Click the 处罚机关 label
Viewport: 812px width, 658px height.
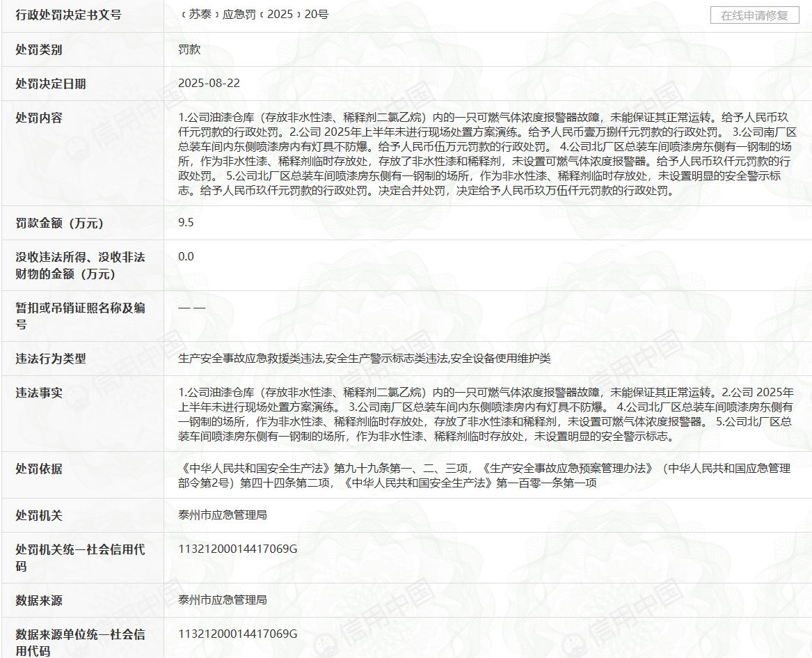click(39, 515)
